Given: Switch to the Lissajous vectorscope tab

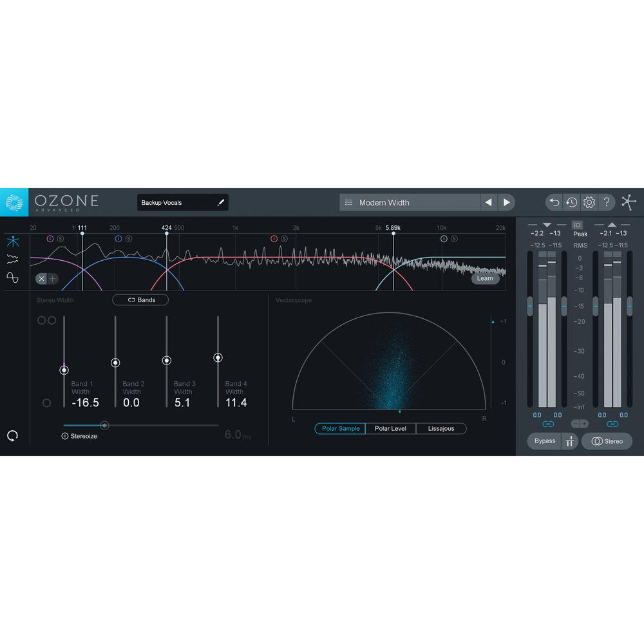Looking at the screenshot, I should (441, 428).
